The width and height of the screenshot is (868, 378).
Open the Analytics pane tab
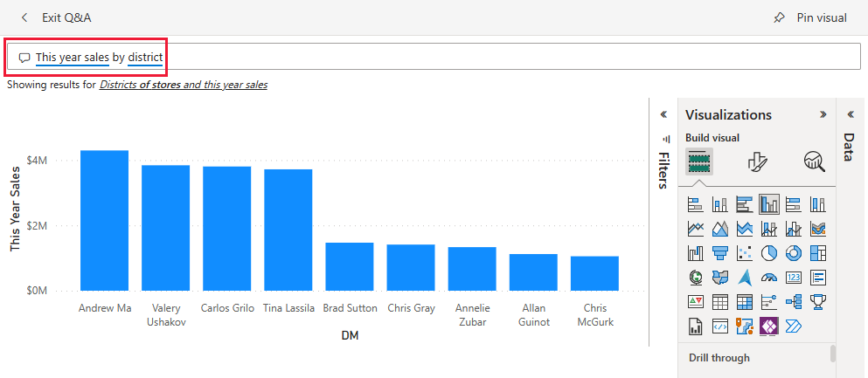pos(815,162)
